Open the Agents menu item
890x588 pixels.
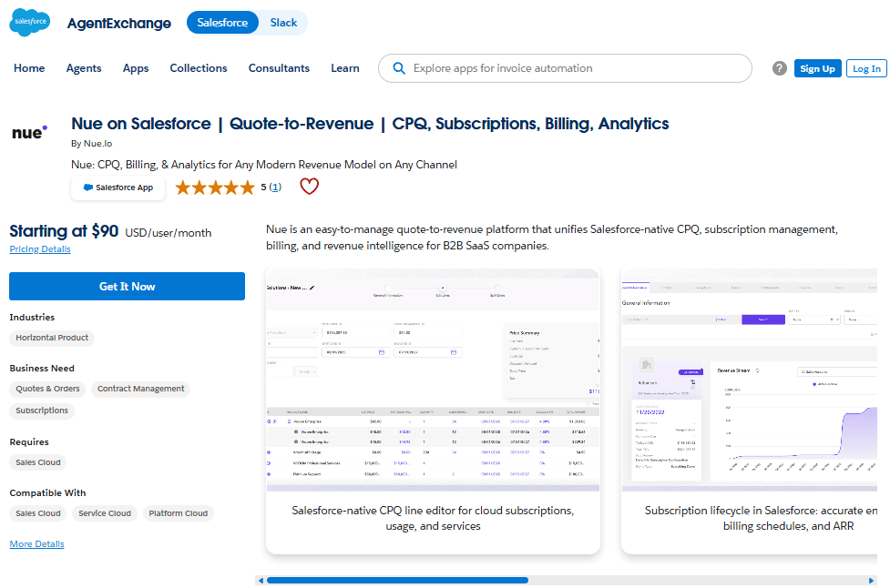(x=84, y=68)
